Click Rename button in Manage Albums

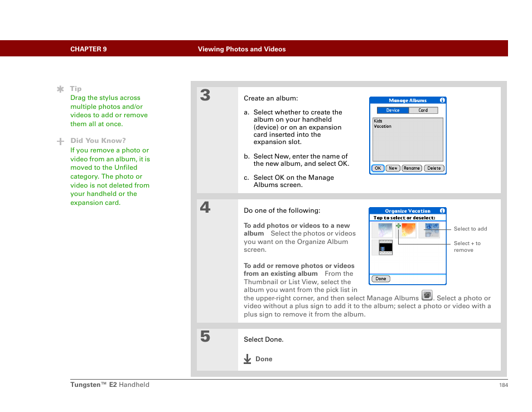412,168
